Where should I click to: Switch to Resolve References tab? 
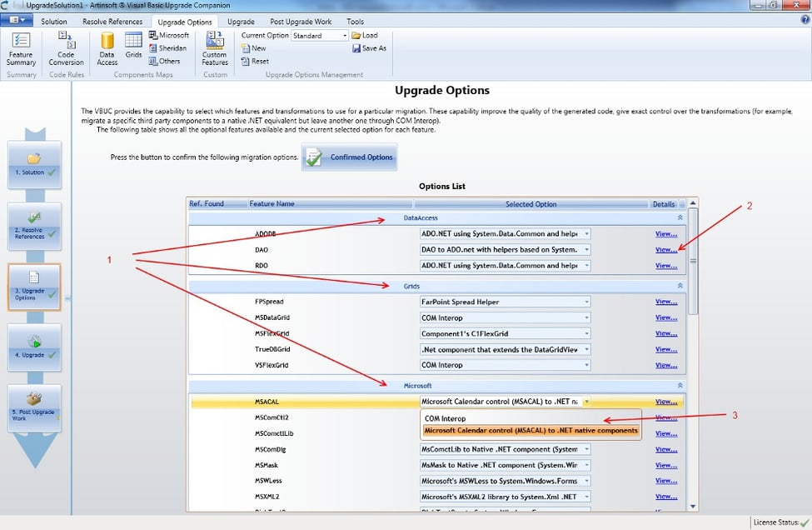[112, 22]
